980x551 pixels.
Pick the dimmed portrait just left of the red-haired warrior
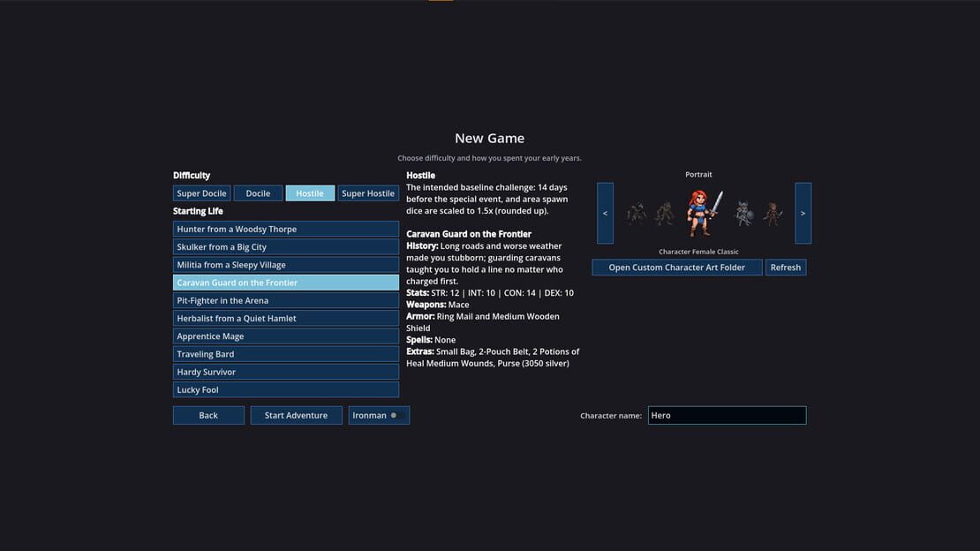point(665,214)
